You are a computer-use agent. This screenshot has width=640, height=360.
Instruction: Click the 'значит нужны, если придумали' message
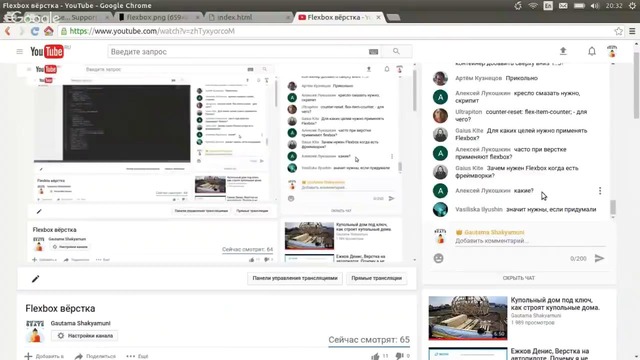(x=551, y=209)
